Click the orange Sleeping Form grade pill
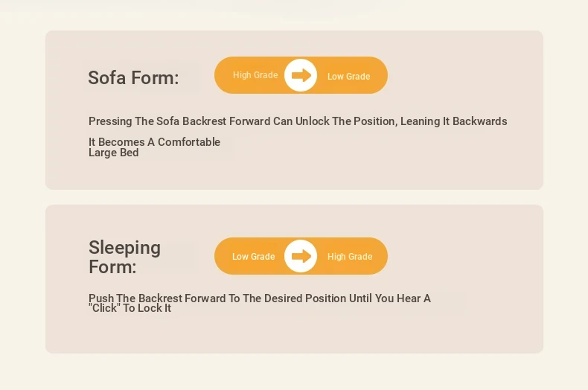Screen dimensions: 588x390 (301, 256)
